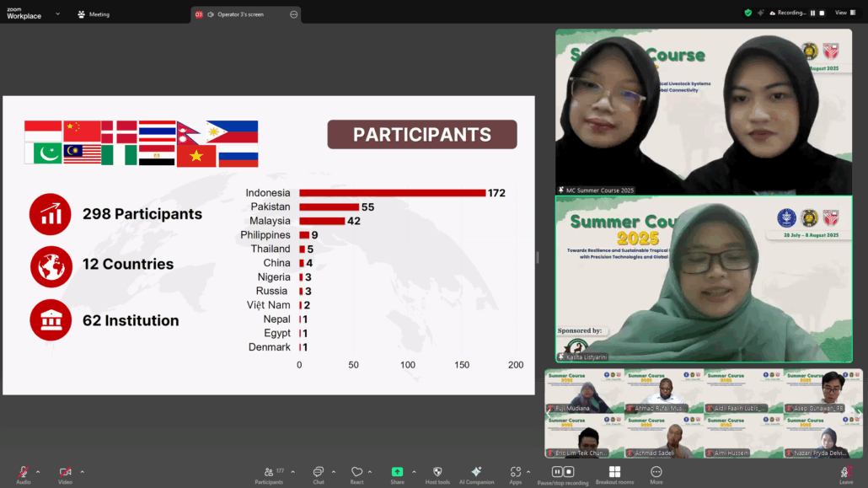Open options for Operator 3's screen share
This screenshot has width=868, height=488.
click(292, 14)
